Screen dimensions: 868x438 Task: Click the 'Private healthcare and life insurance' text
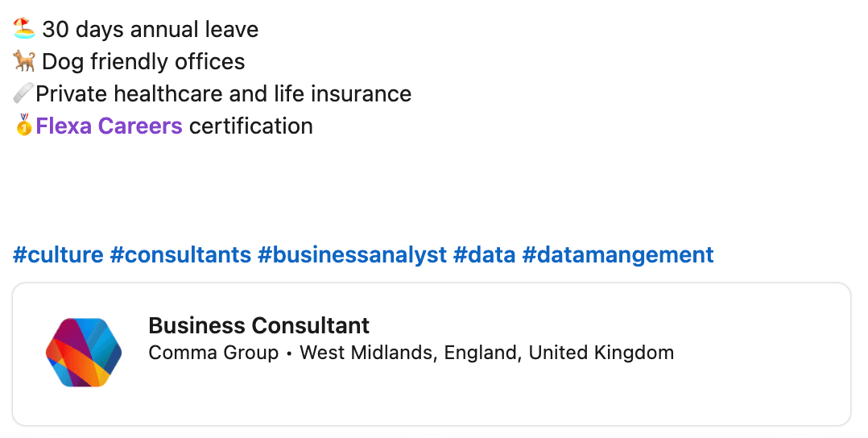coord(224,94)
